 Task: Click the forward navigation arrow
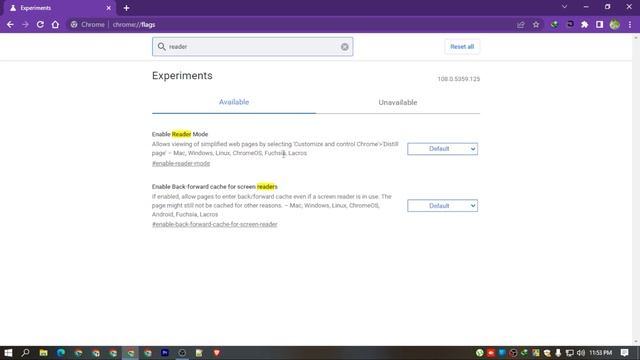coord(25,24)
